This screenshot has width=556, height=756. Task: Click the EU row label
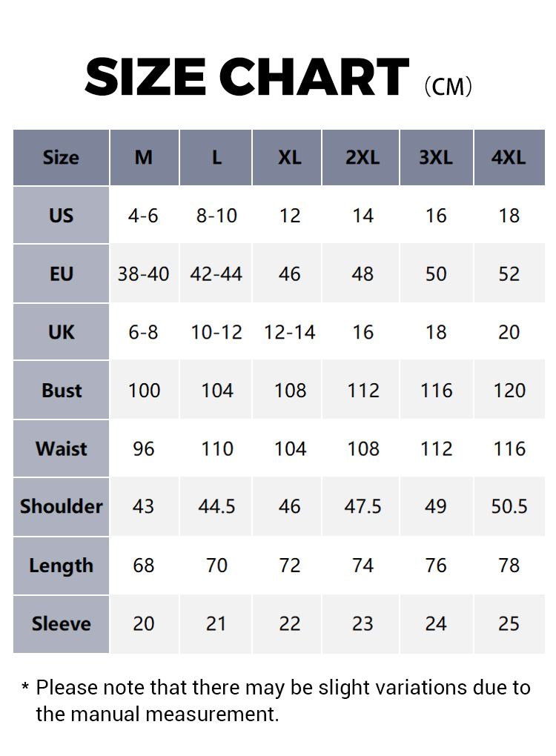61,273
